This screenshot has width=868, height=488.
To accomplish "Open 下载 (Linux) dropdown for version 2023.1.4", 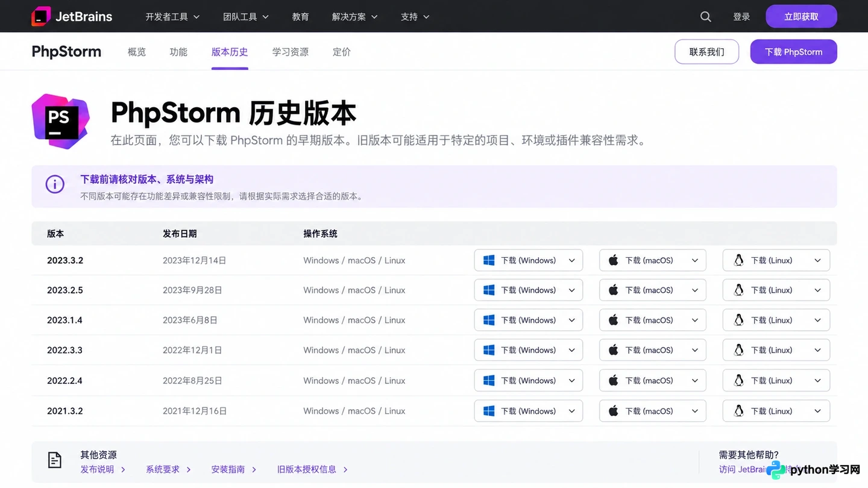I will tap(776, 320).
